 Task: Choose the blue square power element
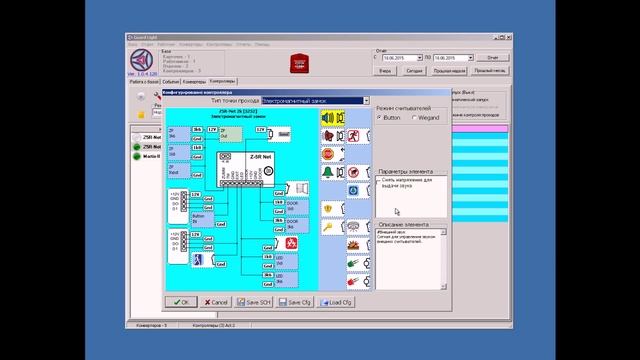click(x=358, y=191)
